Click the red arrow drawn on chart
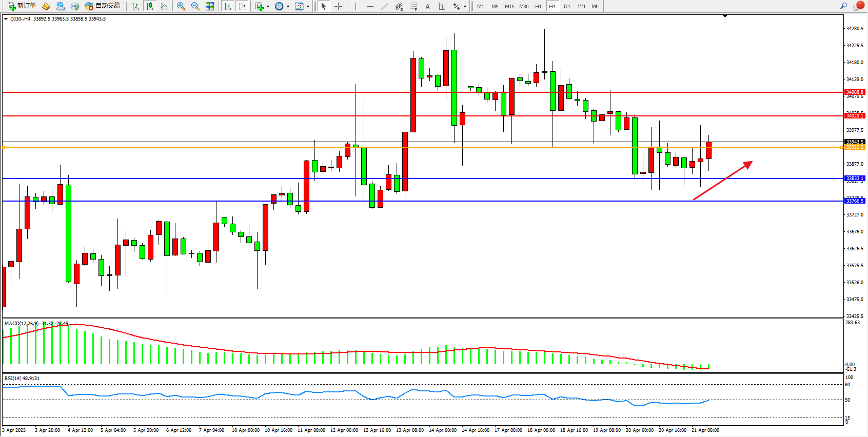The width and height of the screenshot is (868, 437). tap(723, 181)
